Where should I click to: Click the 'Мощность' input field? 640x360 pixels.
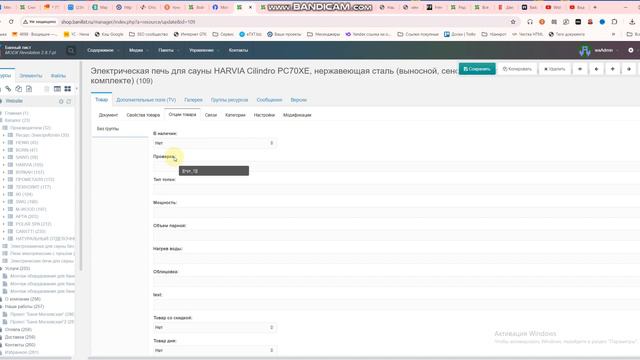point(396,212)
